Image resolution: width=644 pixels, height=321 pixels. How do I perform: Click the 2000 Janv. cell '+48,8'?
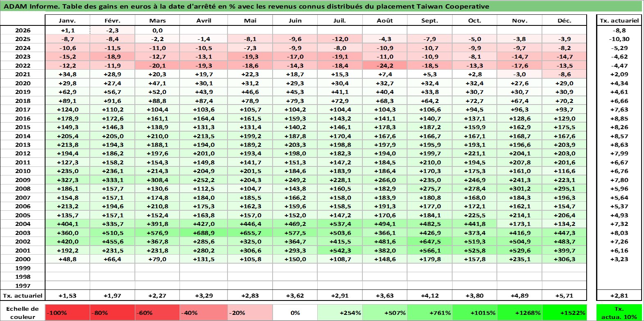pos(67,259)
